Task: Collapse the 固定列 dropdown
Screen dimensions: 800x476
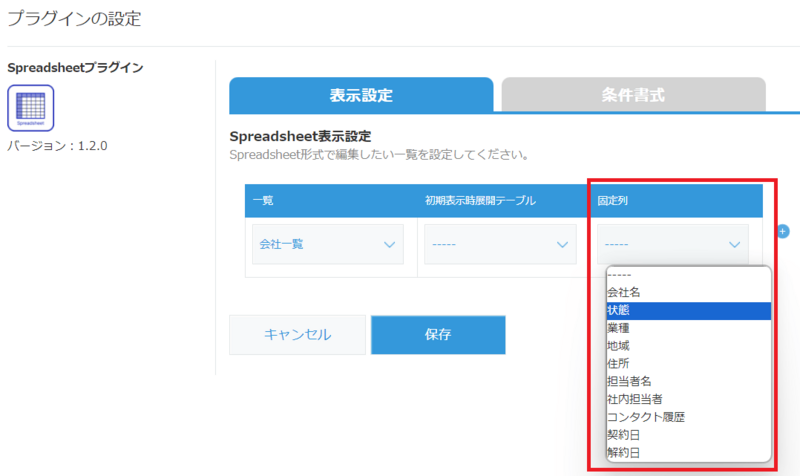Action: pyautogui.click(x=672, y=244)
